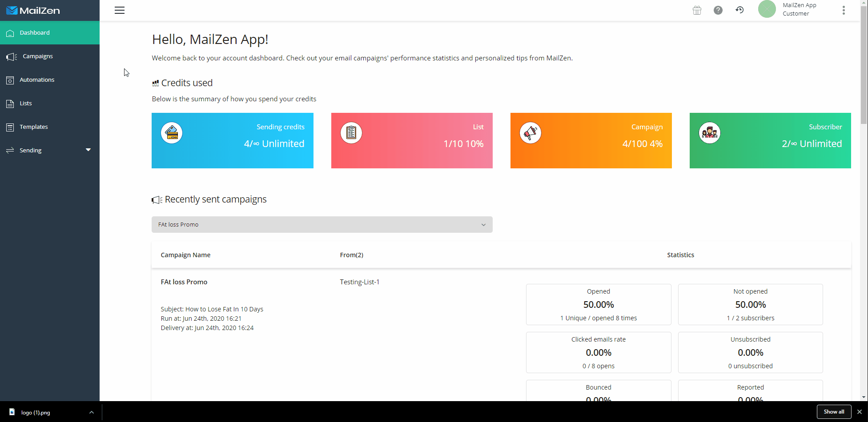The image size is (868, 422).
Task: Click the Campaign megaphone icon on orange card
Action: pos(530,132)
